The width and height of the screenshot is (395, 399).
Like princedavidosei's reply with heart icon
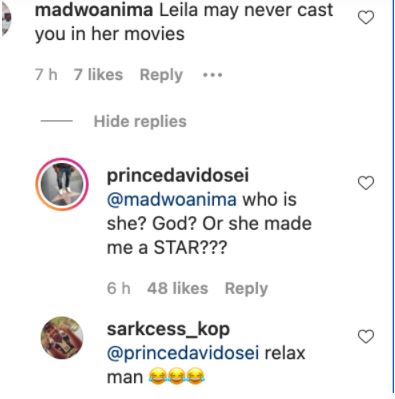(366, 183)
